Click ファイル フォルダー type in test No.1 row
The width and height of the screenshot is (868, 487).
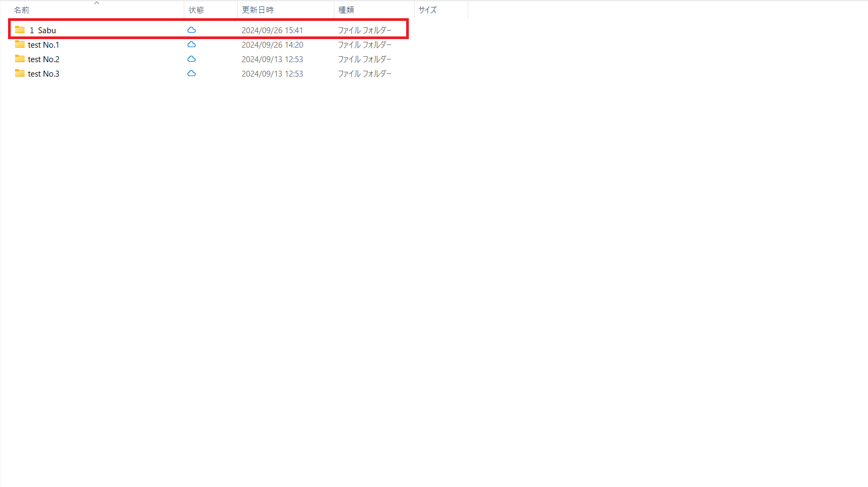click(x=365, y=44)
